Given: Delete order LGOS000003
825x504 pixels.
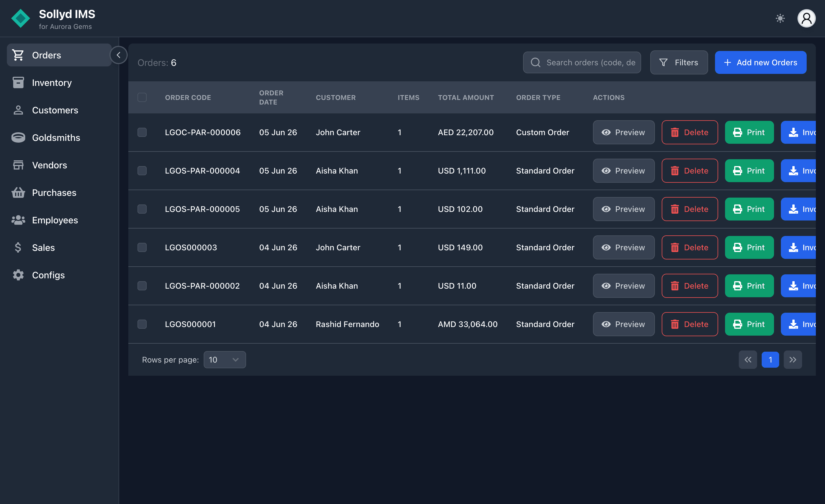Looking at the screenshot, I should (690, 248).
